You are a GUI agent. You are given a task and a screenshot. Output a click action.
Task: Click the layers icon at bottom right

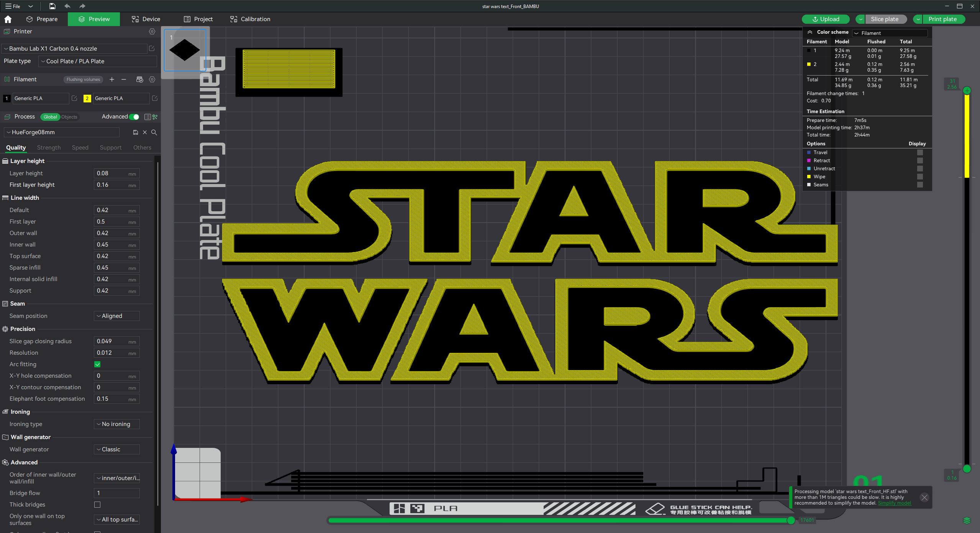tap(967, 520)
